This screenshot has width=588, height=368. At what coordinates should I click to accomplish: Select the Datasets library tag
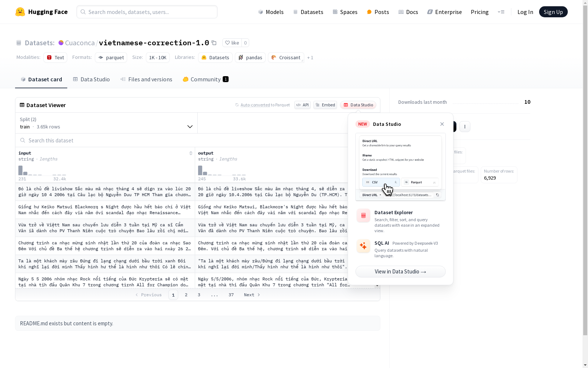pos(215,57)
